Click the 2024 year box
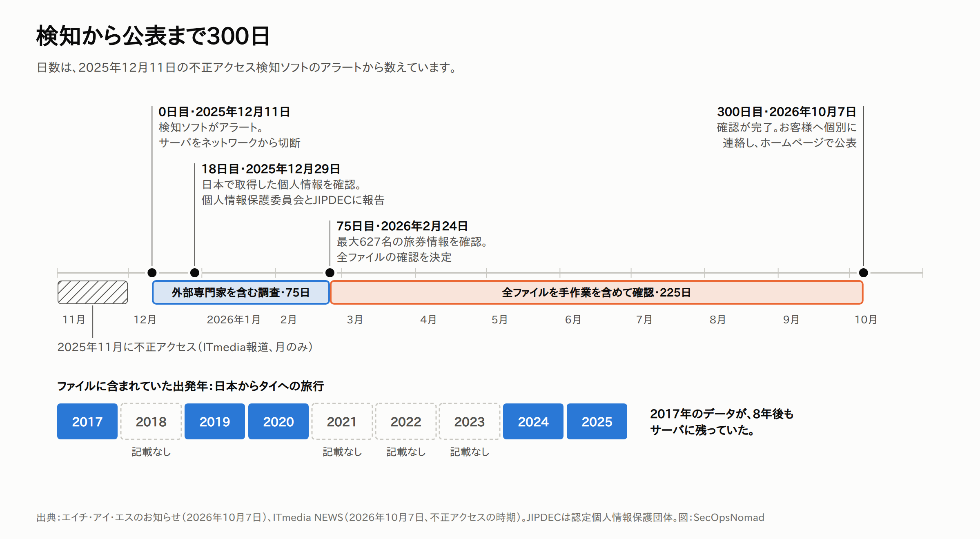The height and width of the screenshot is (539, 980). point(533,421)
